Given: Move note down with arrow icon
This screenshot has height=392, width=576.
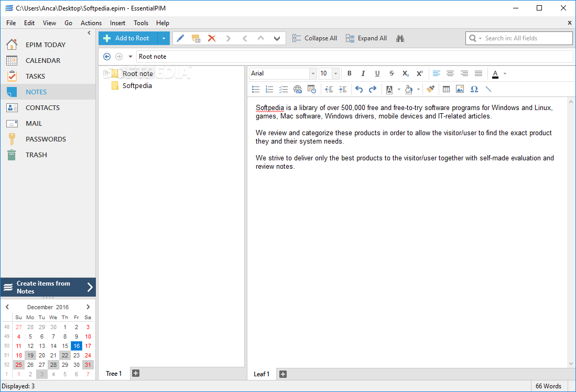Looking at the screenshot, I should tap(277, 38).
